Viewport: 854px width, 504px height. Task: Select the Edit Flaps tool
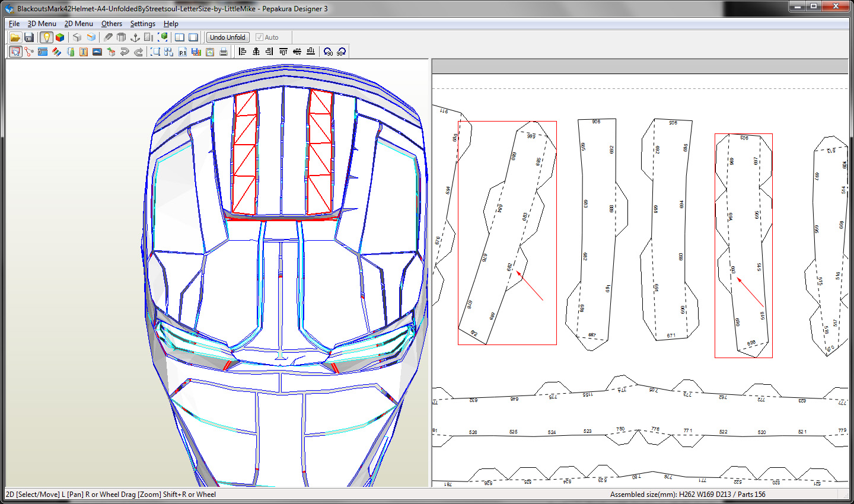point(43,52)
